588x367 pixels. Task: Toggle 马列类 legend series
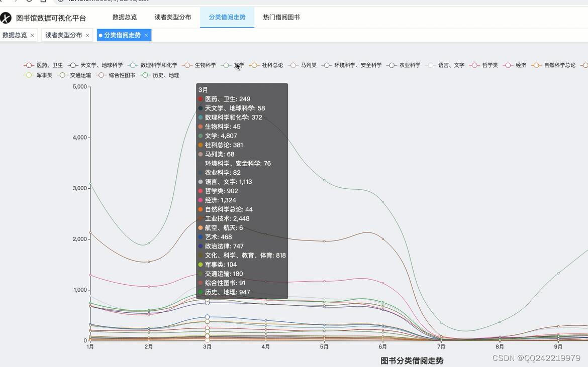[x=302, y=65]
